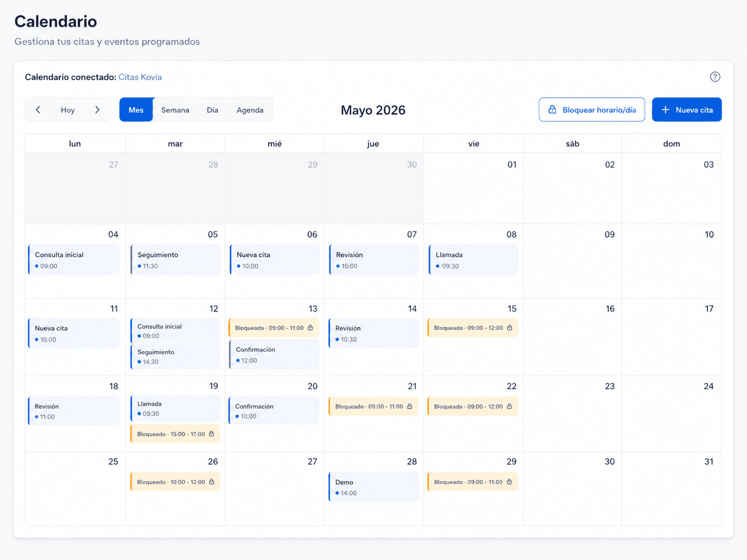Select day number 23 cell
The width and height of the screenshot is (747, 560).
573,414
